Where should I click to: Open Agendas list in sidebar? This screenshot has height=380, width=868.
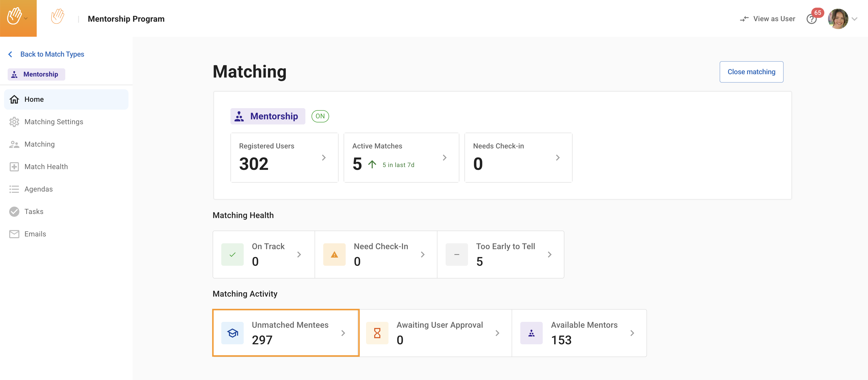(38, 189)
